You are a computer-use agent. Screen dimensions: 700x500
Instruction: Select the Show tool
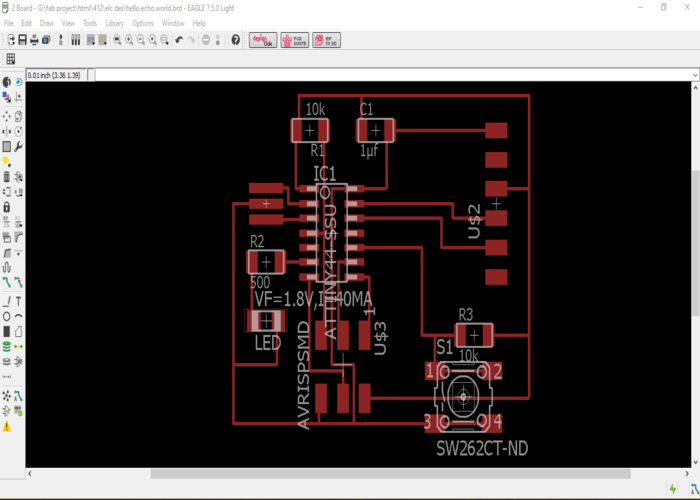tap(18, 82)
